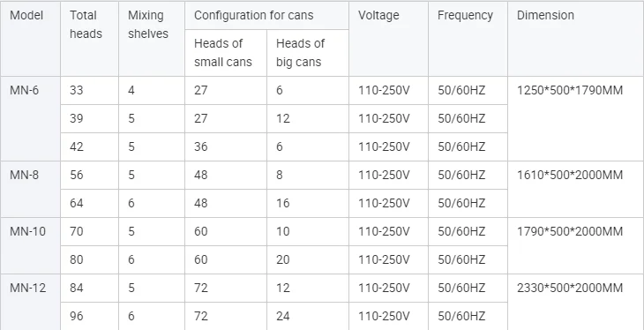The width and height of the screenshot is (644, 330).
Task: Click the Heads of small cans subheader
Action: (226, 53)
